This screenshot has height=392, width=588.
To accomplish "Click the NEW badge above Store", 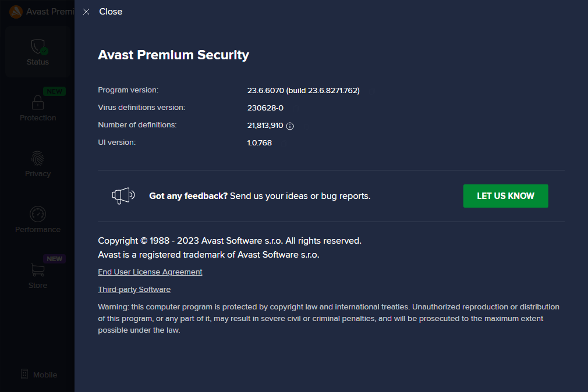I will [x=54, y=259].
